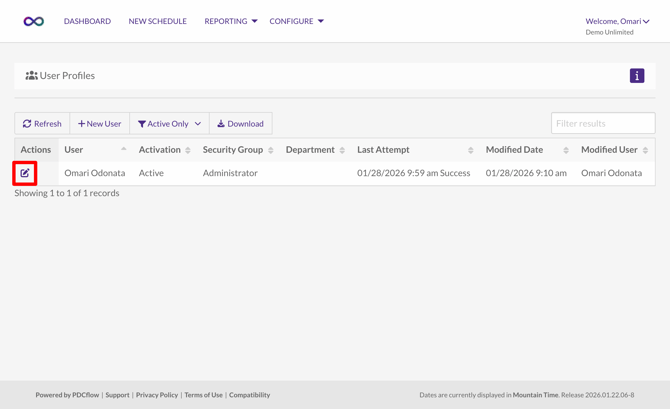
Task: Focus the Filter results field
Action: [x=603, y=124]
